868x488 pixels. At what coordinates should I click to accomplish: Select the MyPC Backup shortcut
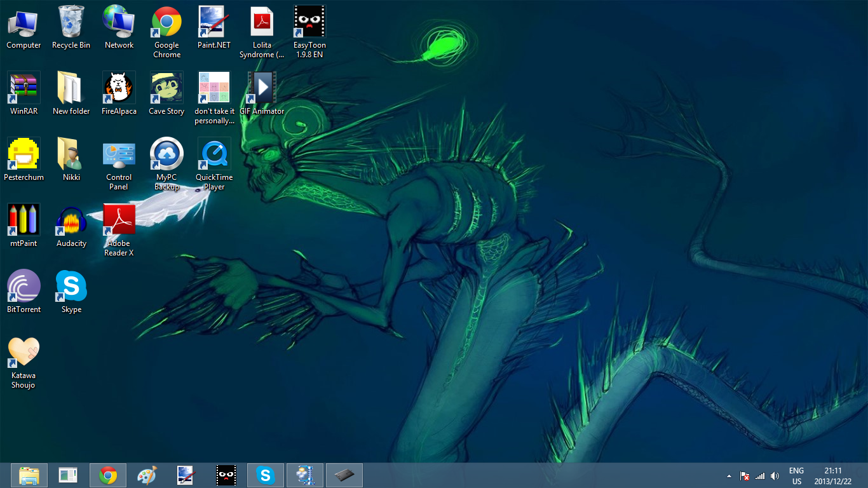coord(166,165)
